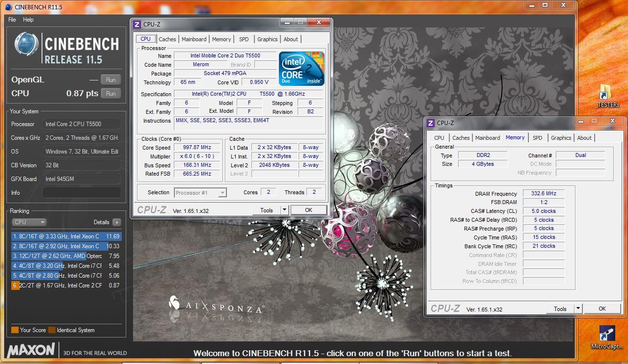Image resolution: width=628 pixels, height=364 pixels.
Task: Select ranking entry 8C/16T @ 3.33 GHz Xeon
Action: point(66,236)
